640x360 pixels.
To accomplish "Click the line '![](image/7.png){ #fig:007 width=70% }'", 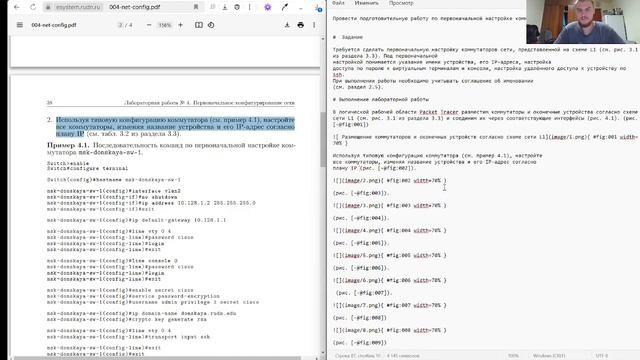I will (389, 305).
